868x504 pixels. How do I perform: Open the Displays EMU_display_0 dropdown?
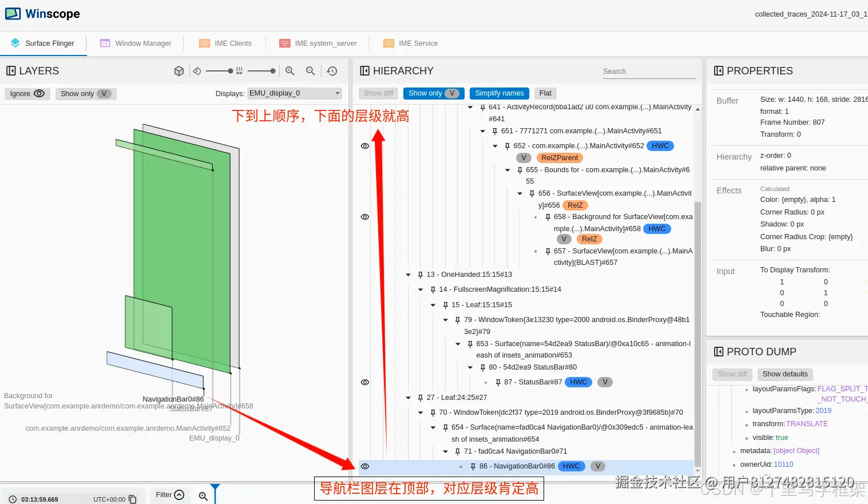[294, 93]
